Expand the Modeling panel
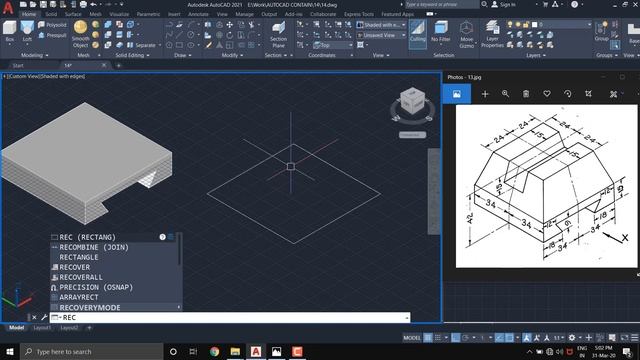This screenshot has height=360, width=640. click(34, 55)
